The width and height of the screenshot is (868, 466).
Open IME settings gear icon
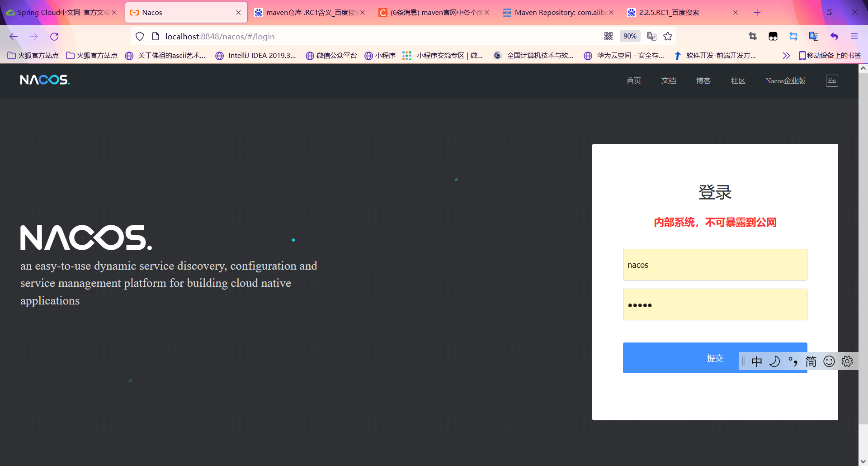(847, 361)
